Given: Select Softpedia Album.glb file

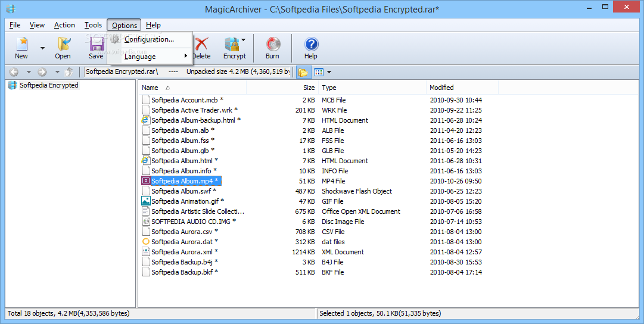Looking at the screenshot, I should (x=183, y=151).
